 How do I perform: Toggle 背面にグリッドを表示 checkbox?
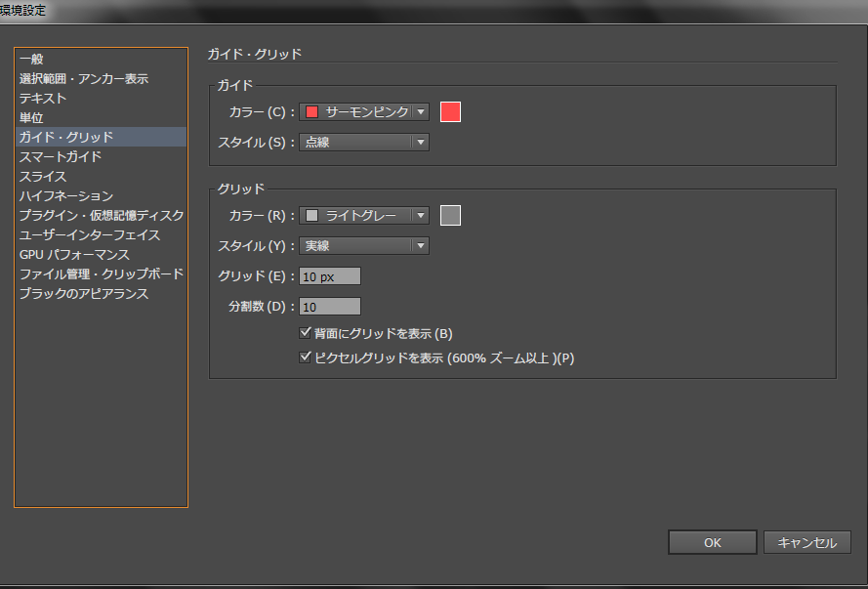[305, 333]
